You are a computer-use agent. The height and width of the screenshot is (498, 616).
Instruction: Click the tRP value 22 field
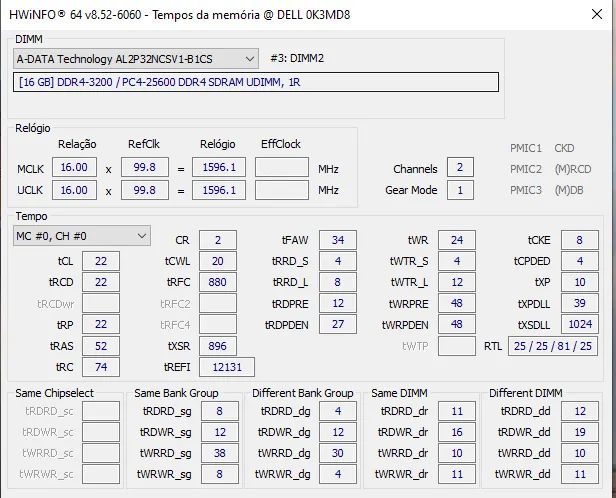tap(101, 324)
